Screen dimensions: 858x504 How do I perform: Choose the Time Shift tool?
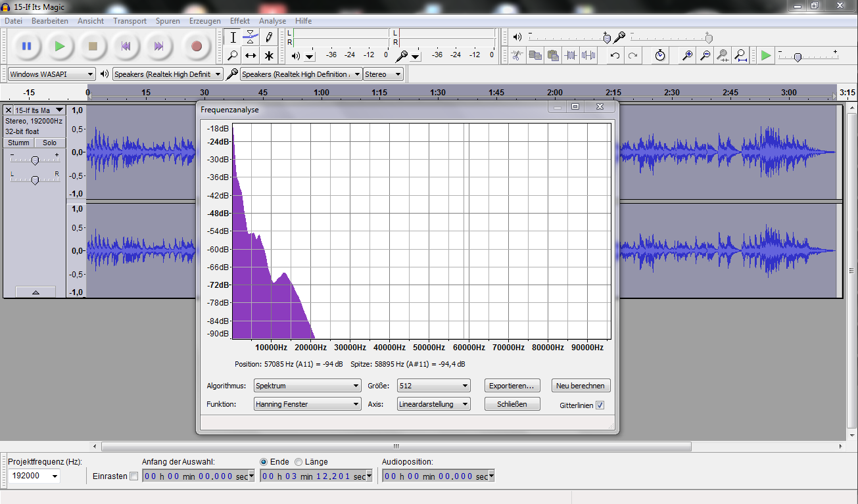(250, 55)
